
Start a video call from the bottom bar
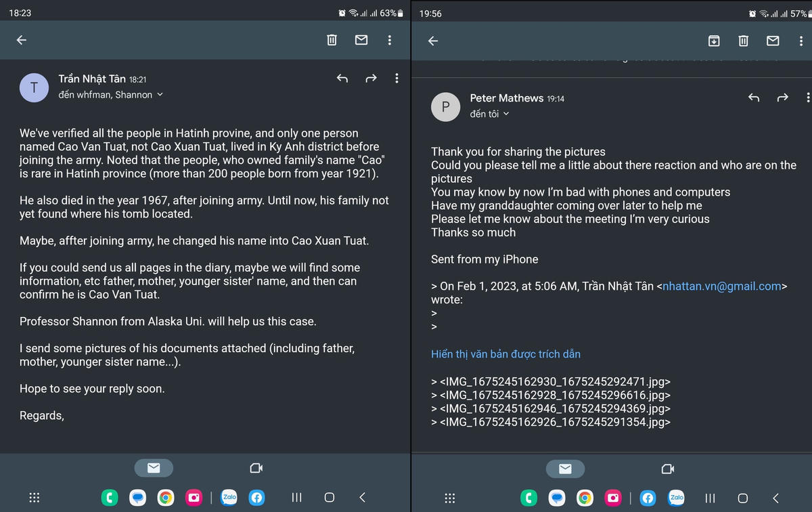pyautogui.click(x=256, y=467)
